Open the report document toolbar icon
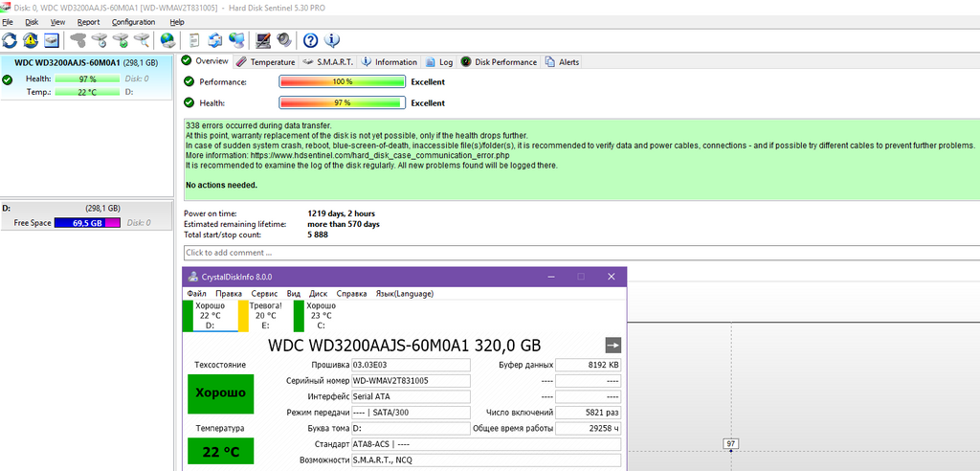Screen dimensions: 980x471 coord(194,40)
